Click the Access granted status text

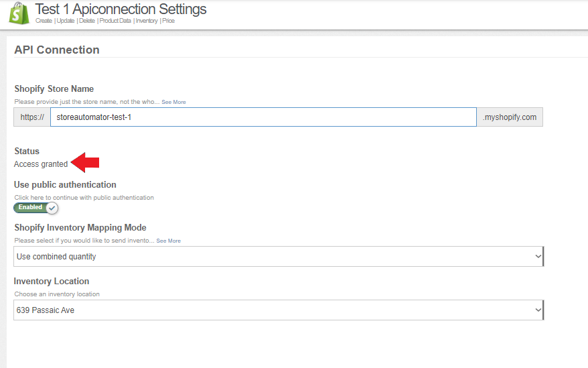(x=41, y=164)
